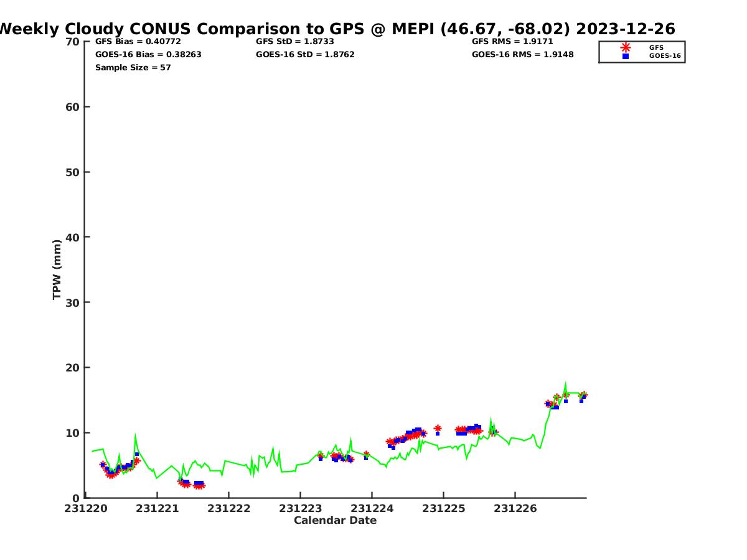This screenshot has height=560, width=747.
Task: Click the 231223 x-axis tick label
Action: coord(301,508)
